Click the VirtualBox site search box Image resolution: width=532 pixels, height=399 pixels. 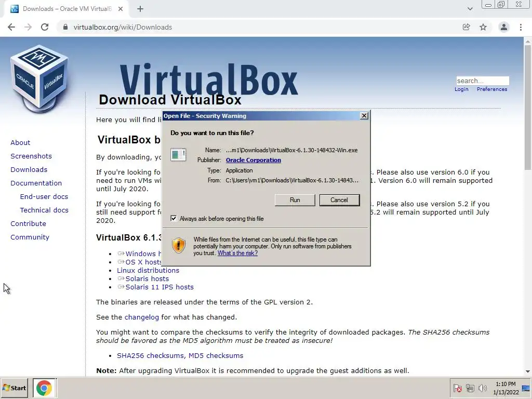click(483, 81)
